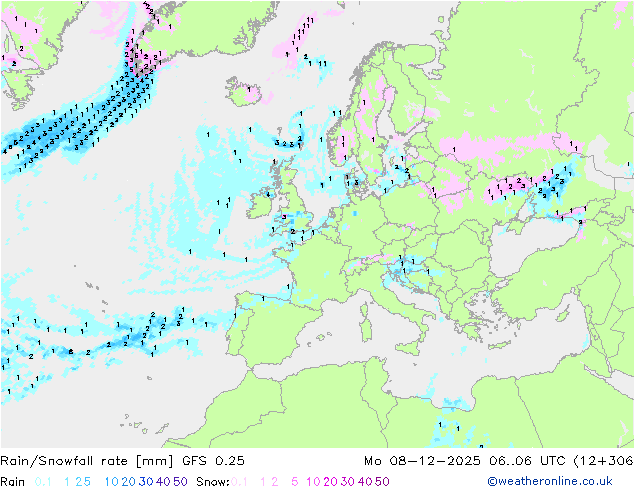
Task: Select the 'Rain/Snowfall rate [mm]' title text
Action: 87,461
